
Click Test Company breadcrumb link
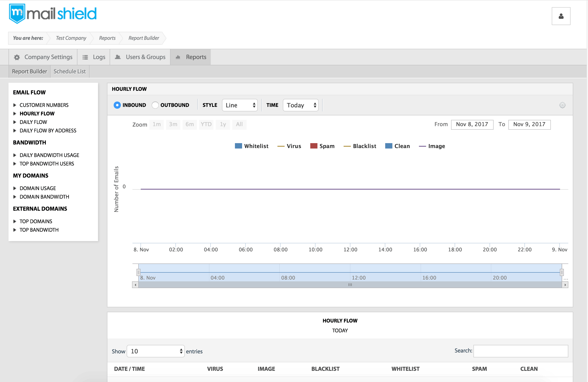(x=71, y=38)
